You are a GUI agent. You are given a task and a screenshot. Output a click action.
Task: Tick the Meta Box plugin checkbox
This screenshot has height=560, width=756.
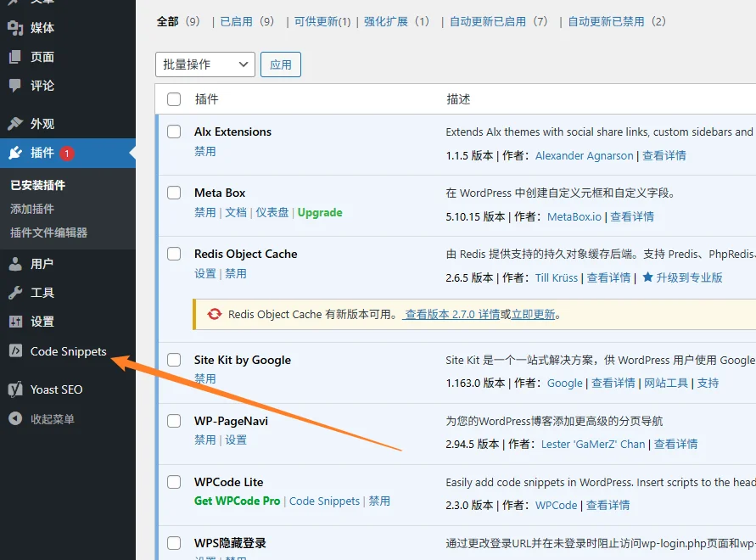(x=174, y=193)
